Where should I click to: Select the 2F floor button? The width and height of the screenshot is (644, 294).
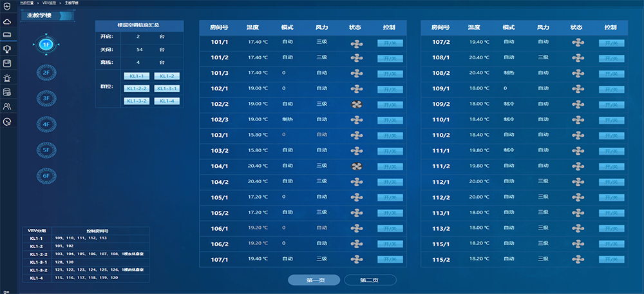pos(46,73)
